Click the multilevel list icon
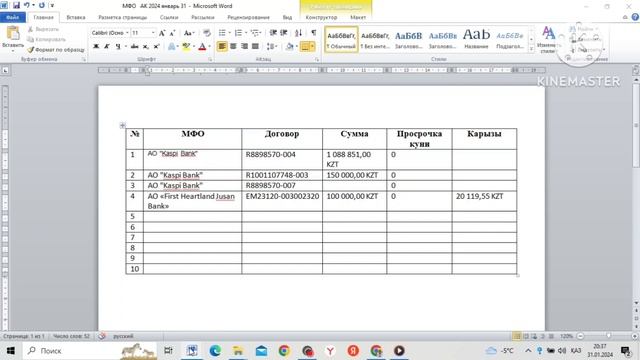The width and height of the screenshot is (640, 360). [255, 33]
